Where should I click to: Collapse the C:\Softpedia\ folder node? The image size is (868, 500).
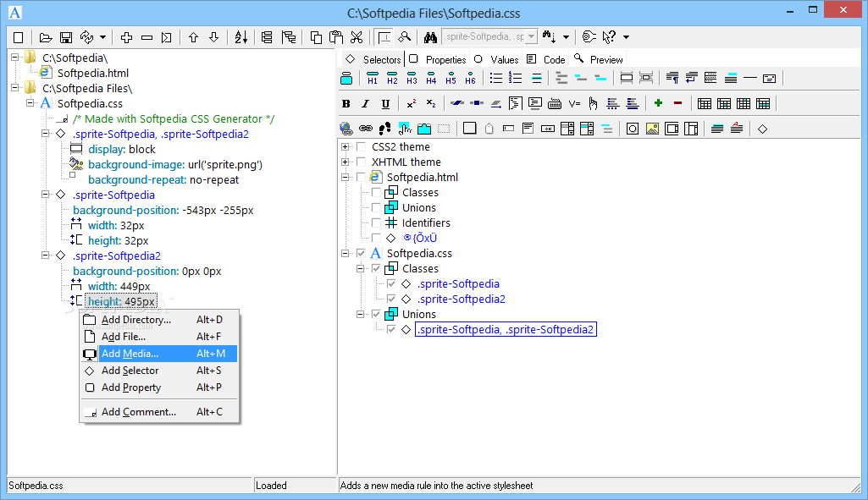pos(15,57)
